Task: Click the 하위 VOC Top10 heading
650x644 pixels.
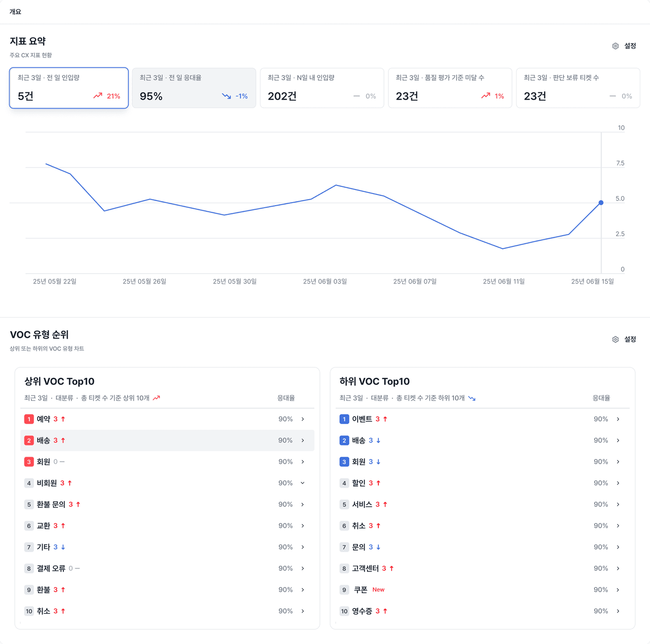Action: (375, 381)
